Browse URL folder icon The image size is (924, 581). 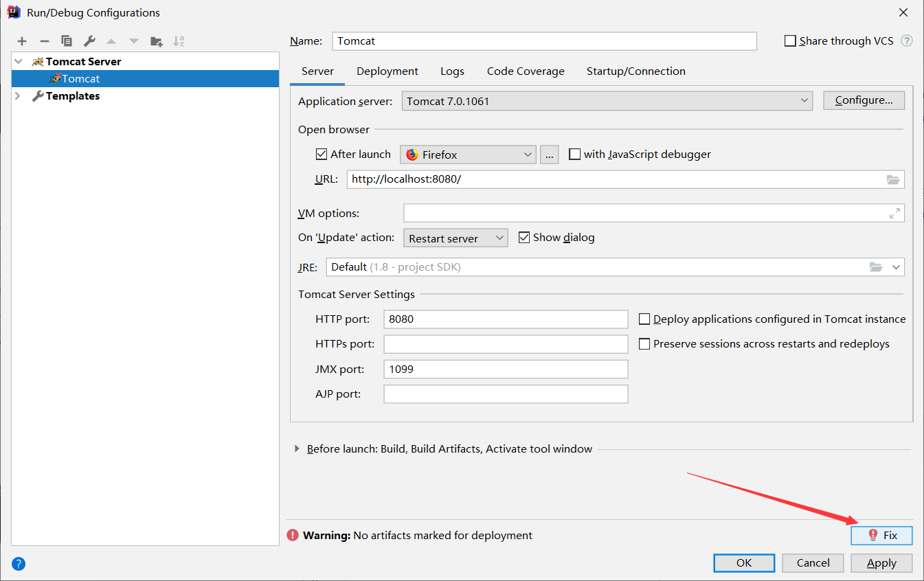(893, 179)
